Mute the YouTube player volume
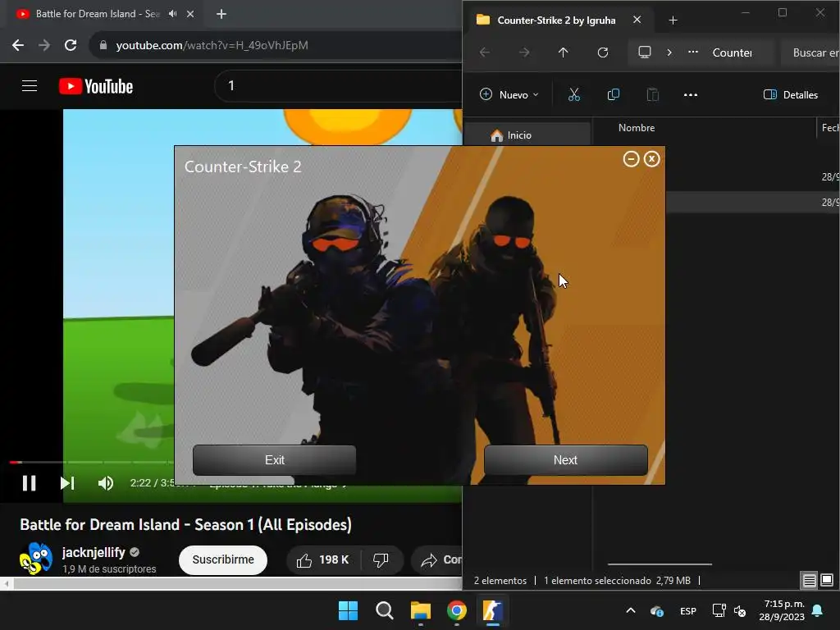The height and width of the screenshot is (630, 840). [106, 483]
